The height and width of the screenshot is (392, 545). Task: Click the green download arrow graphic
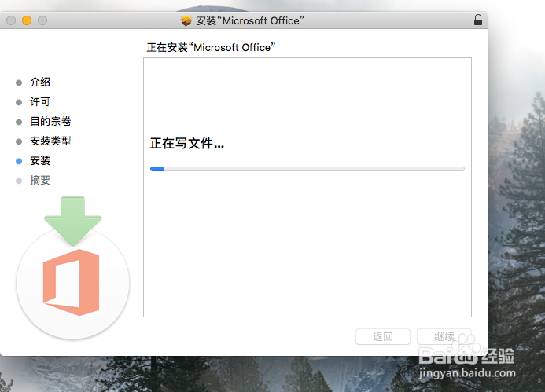pos(72,222)
